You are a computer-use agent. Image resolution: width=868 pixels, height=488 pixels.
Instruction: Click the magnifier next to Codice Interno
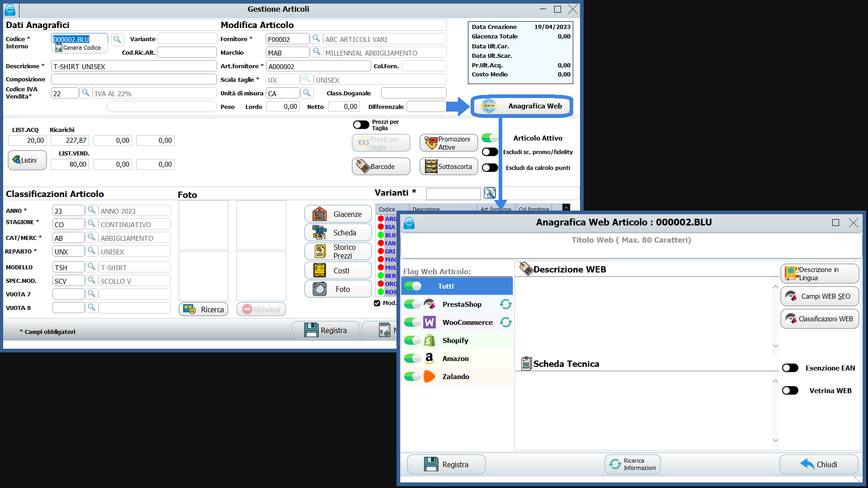117,39
